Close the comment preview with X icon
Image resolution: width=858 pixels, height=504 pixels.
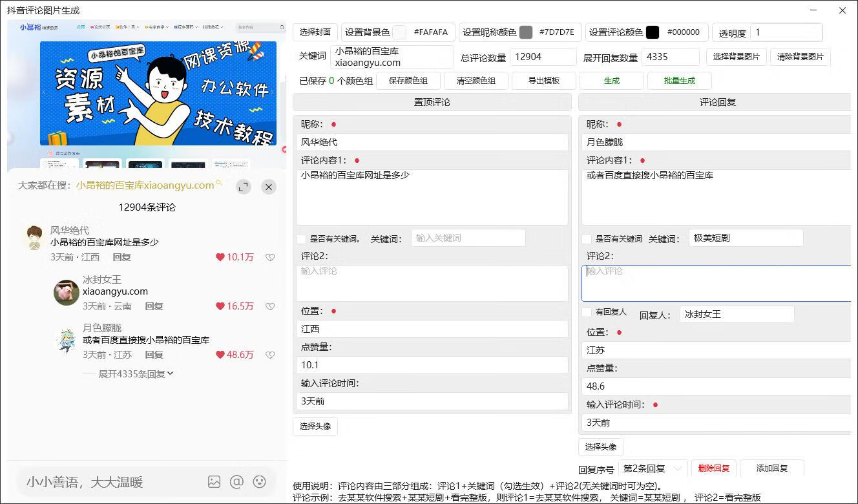pyautogui.click(x=269, y=187)
